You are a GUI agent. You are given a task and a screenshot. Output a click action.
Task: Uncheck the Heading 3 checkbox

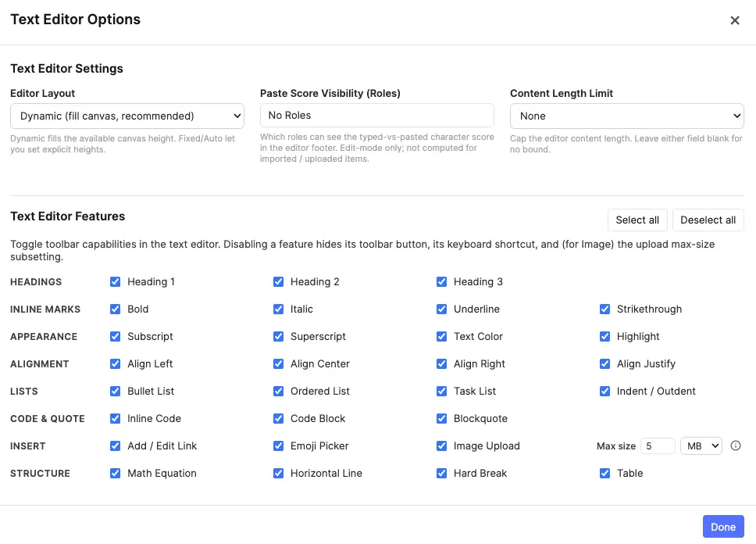[x=441, y=281]
